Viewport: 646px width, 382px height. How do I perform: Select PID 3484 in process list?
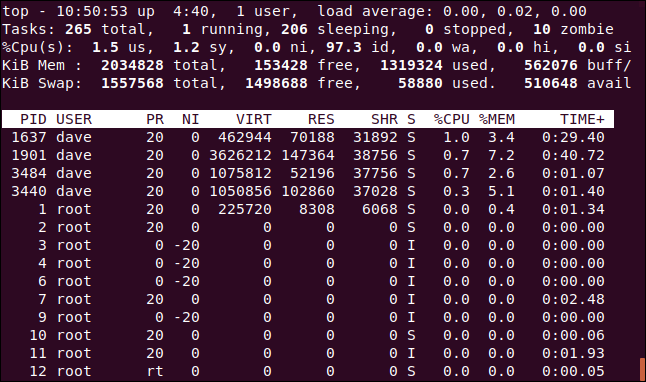tap(29, 173)
